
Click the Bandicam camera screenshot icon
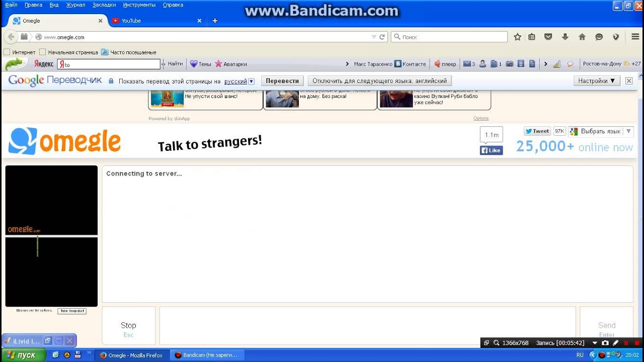tap(605, 343)
